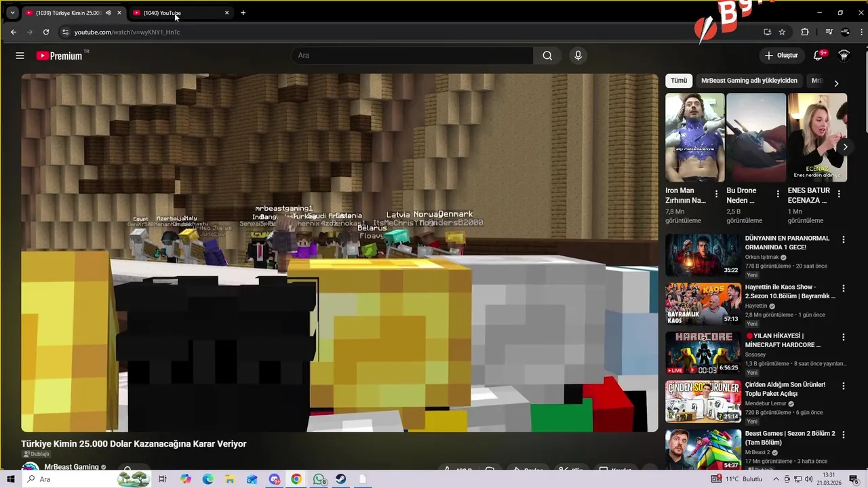The width and height of the screenshot is (868, 488).
Task: Open Çin'den Aldığım Son Ürünler thumbnail
Action: click(703, 401)
